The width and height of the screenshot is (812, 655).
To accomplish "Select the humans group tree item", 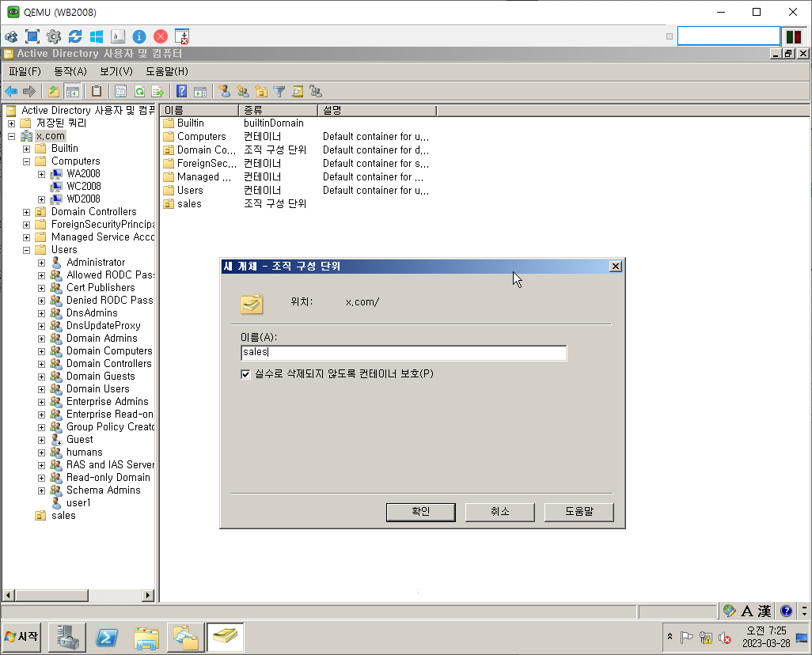I will click(84, 452).
